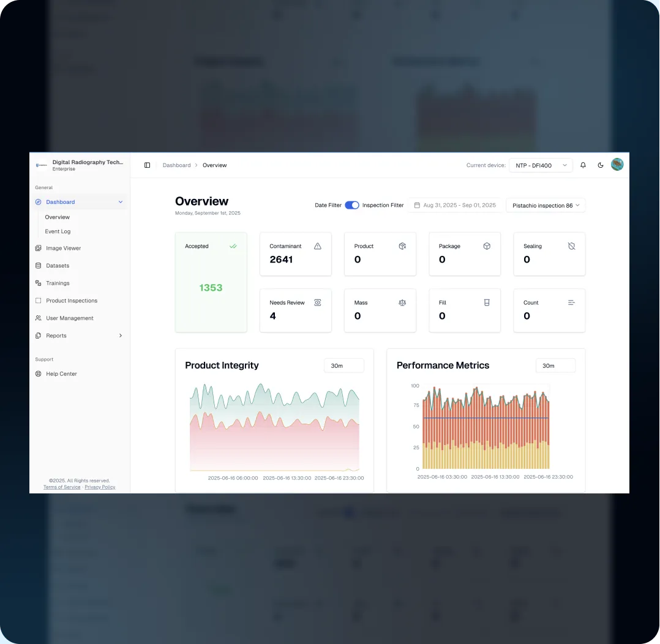Expand the Reports section
660x644 pixels.
tap(56, 335)
